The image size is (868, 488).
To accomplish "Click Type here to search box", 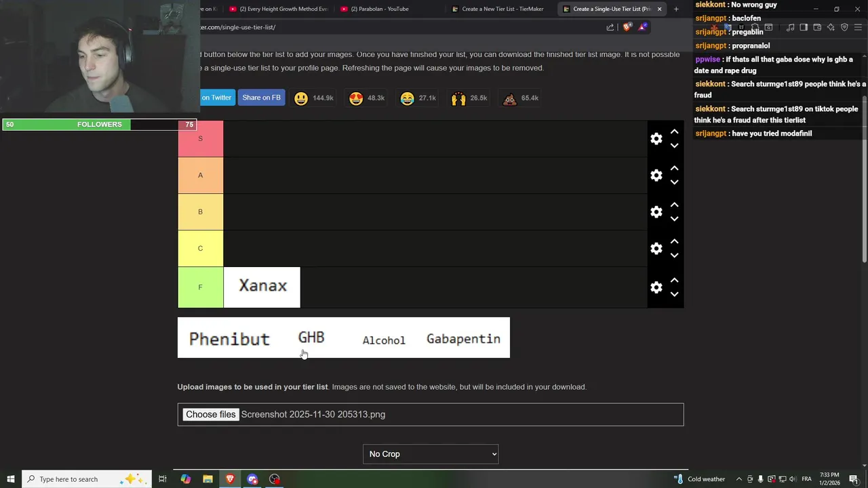I will coord(87,479).
